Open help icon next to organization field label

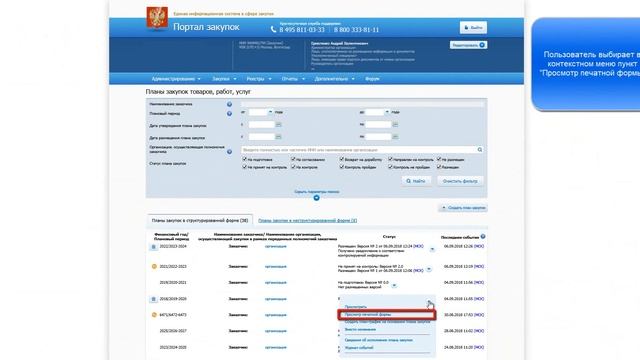(x=229, y=151)
